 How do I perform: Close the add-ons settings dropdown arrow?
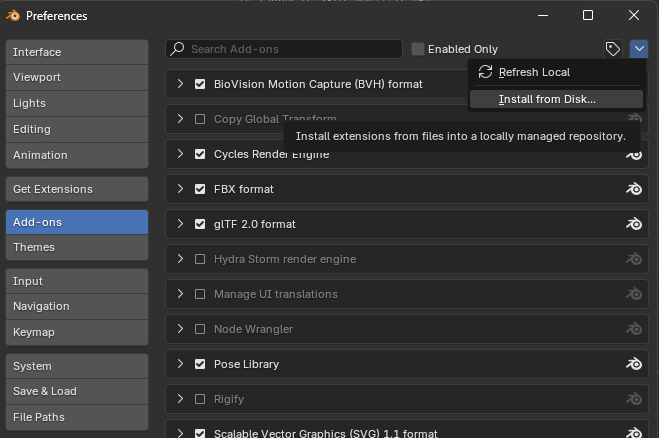[x=639, y=49]
